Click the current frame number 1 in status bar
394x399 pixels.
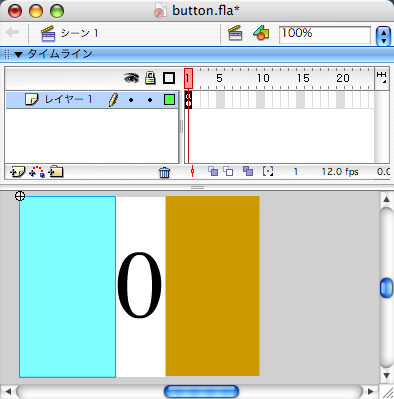296,172
